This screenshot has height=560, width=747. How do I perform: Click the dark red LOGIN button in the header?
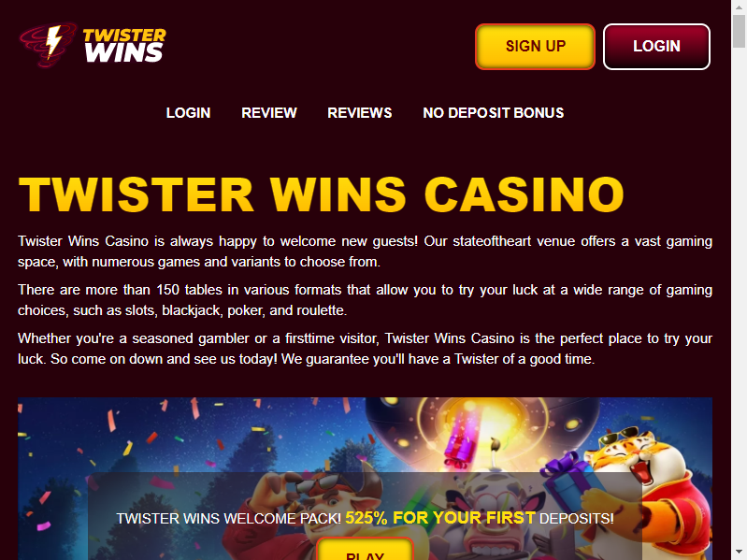(656, 46)
